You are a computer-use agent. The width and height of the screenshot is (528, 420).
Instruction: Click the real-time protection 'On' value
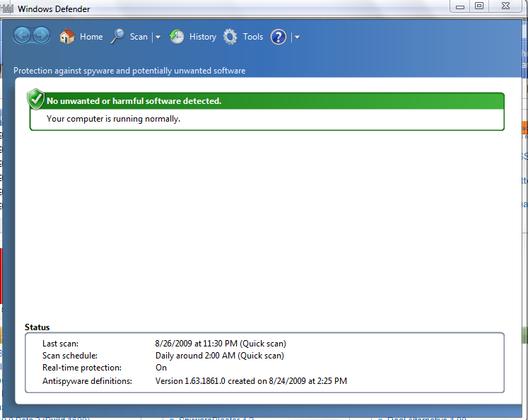click(x=161, y=368)
